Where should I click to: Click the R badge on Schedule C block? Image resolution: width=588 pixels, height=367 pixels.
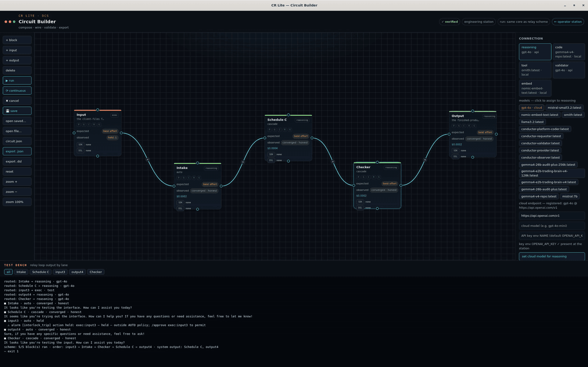[x=285, y=130]
